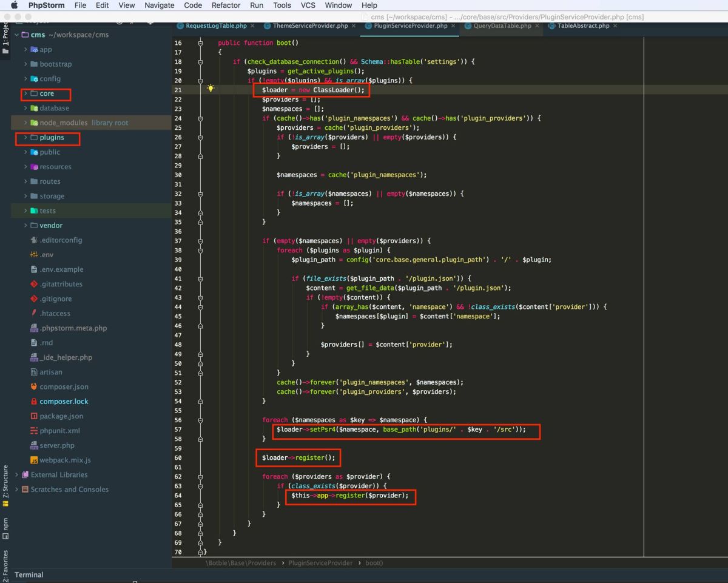Click the package.json file icon
The height and width of the screenshot is (583, 728).
pos(34,416)
